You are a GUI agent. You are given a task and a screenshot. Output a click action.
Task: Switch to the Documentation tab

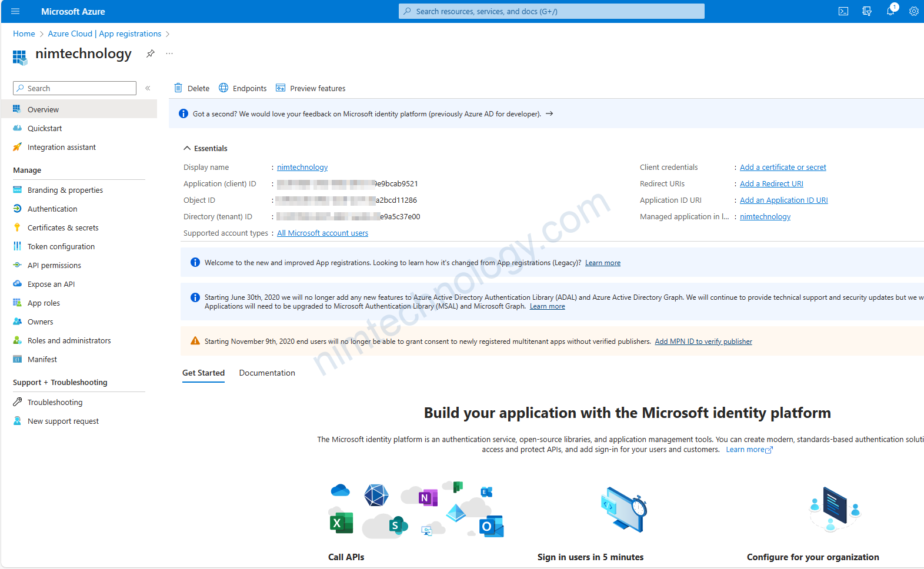point(267,373)
